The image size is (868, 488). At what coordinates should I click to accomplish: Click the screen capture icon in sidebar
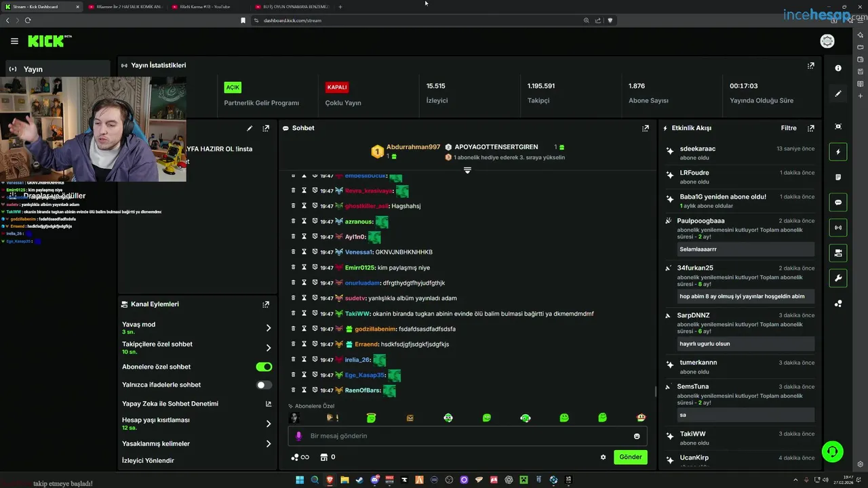coord(838,127)
